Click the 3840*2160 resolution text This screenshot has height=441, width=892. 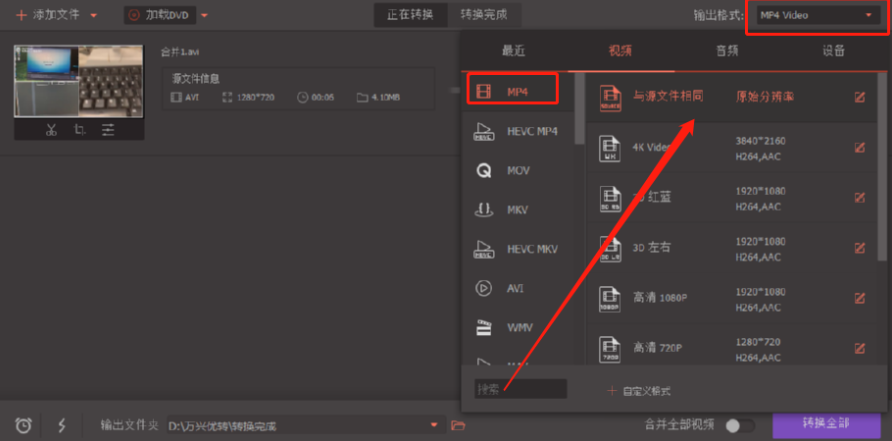pos(761,141)
